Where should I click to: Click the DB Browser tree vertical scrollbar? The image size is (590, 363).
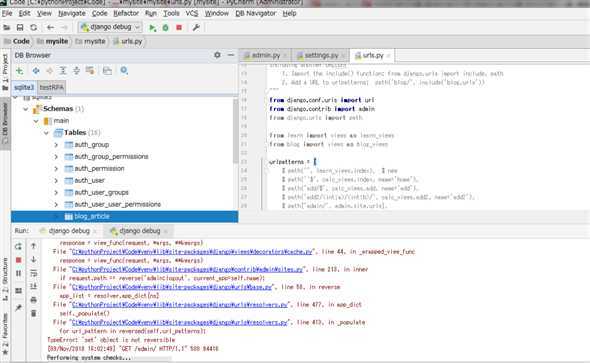[x=236, y=130]
